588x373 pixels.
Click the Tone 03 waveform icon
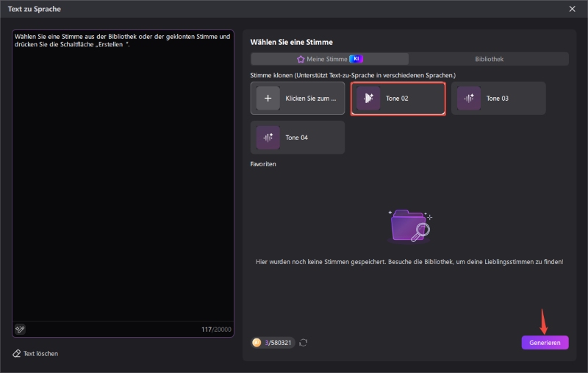[469, 98]
